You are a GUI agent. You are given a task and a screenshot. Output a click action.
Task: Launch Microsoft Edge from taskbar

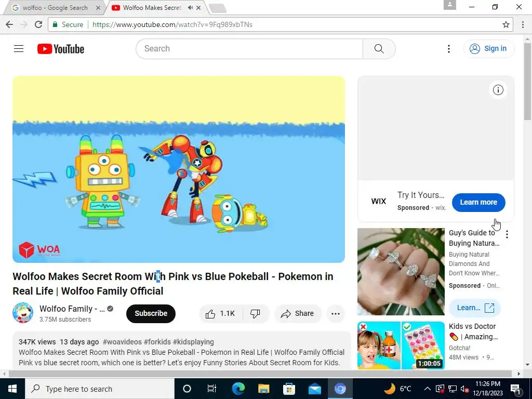point(238,389)
